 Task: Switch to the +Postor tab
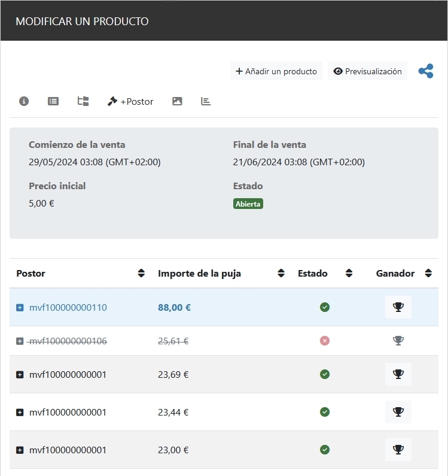click(130, 101)
